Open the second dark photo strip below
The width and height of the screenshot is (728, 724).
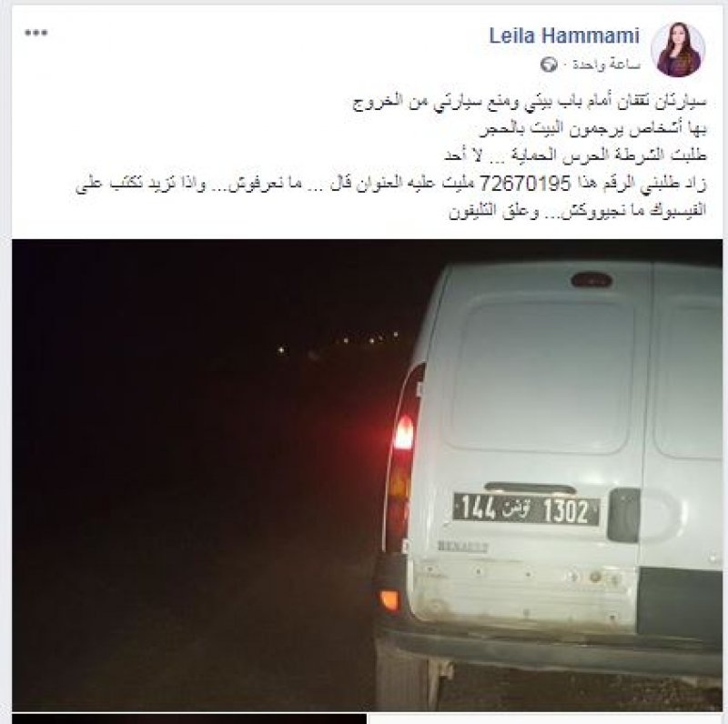pos(189,719)
